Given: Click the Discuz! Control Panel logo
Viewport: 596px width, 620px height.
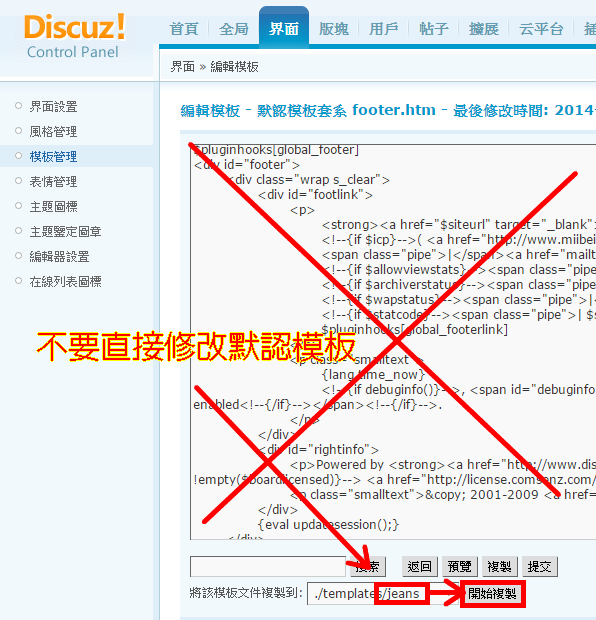Looking at the screenshot, I should (x=74, y=36).
